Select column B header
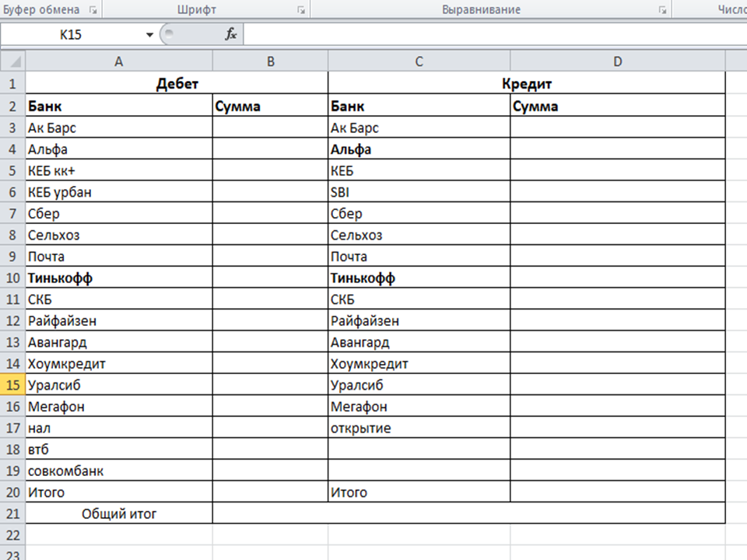The image size is (747, 560). coord(270,61)
